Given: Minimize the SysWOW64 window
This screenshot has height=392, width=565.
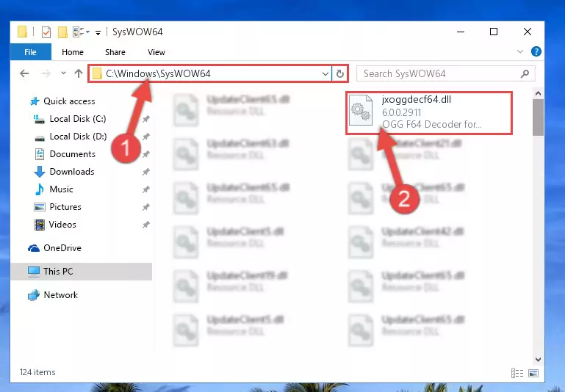Looking at the screenshot, I should (x=461, y=32).
